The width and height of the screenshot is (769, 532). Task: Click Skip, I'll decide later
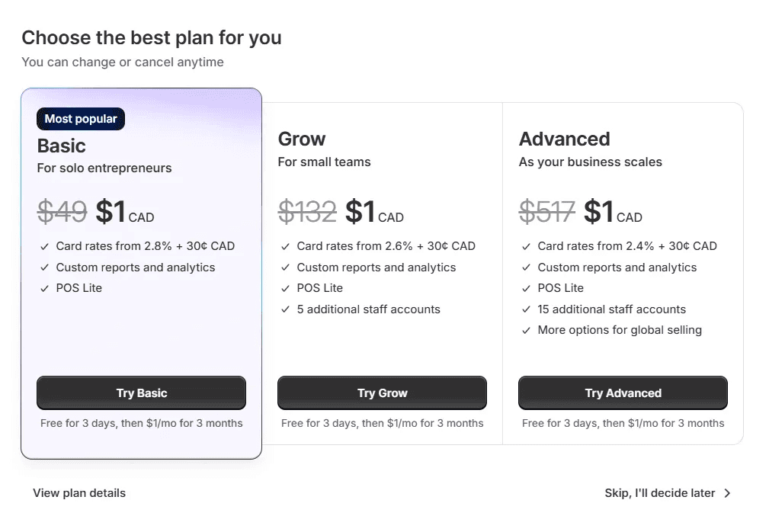point(658,493)
